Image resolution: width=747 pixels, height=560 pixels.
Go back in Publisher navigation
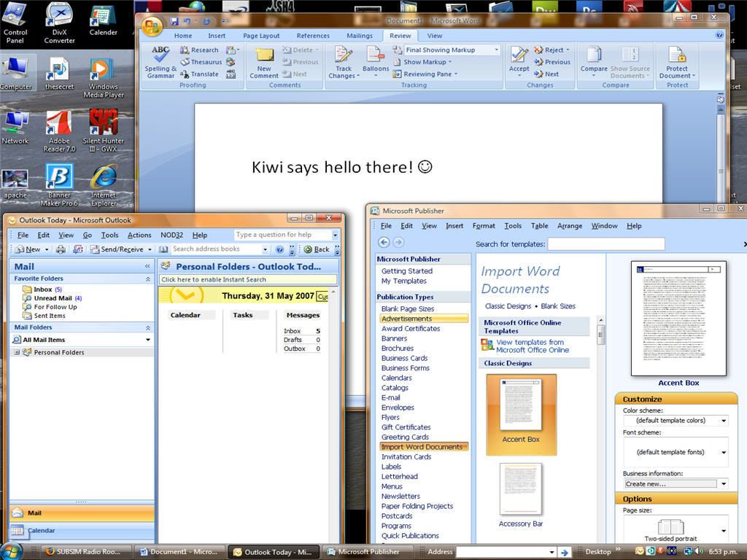click(x=384, y=242)
